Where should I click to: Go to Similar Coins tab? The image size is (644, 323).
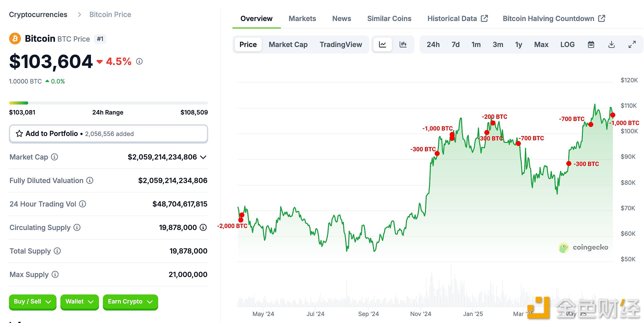coord(389,18)
